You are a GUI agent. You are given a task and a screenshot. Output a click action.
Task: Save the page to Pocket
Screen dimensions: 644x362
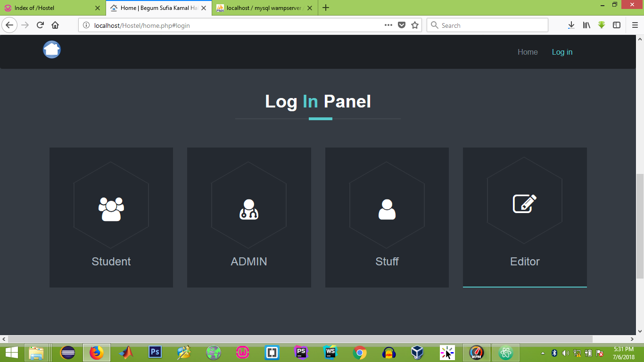[x=401, y=25]
